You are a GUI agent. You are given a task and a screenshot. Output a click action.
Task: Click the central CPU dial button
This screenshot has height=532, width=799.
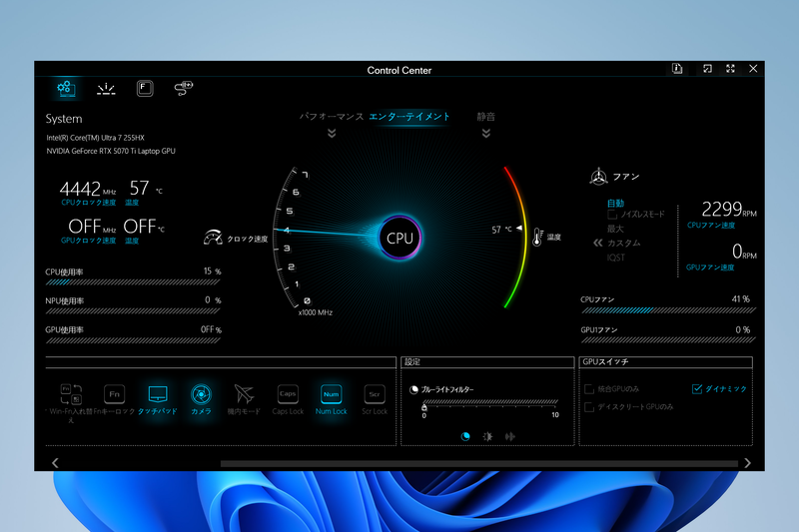point(400,238)
